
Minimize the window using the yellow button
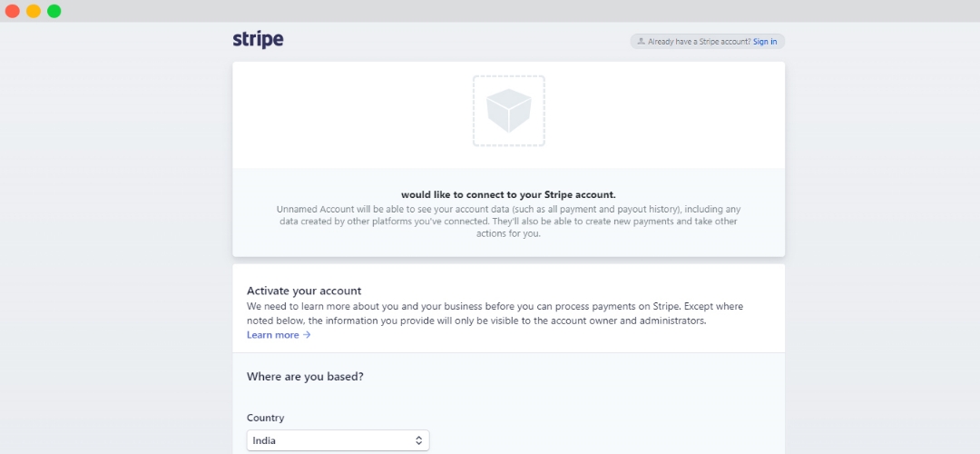[x=34, y=11]
